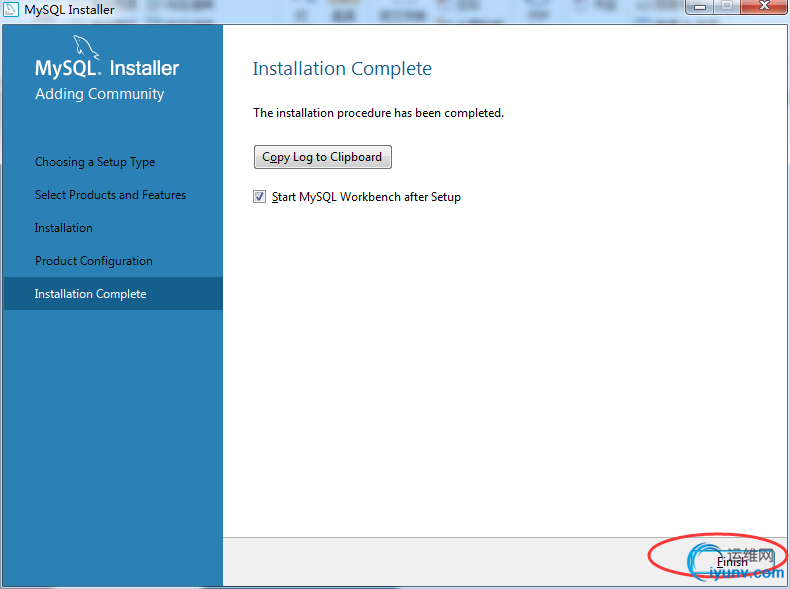Click the Finish button

(732, 561)
